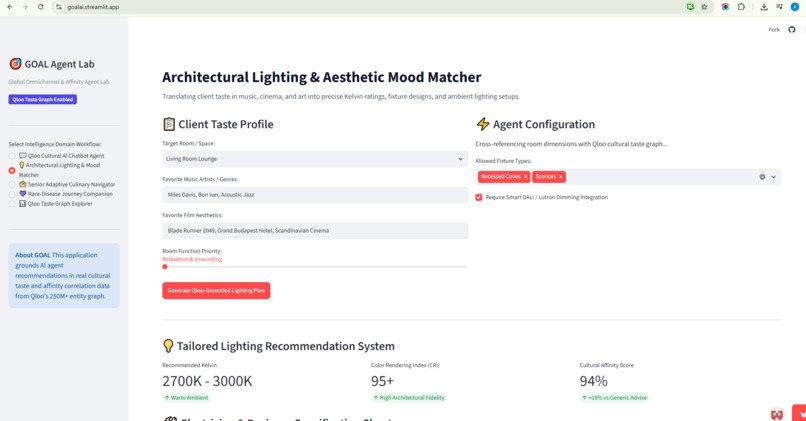Select Senior Adaptive Culinary Navigator radio
Image resolution: width=806 pixels, height=421 pixels.
(x=12, y=185)
